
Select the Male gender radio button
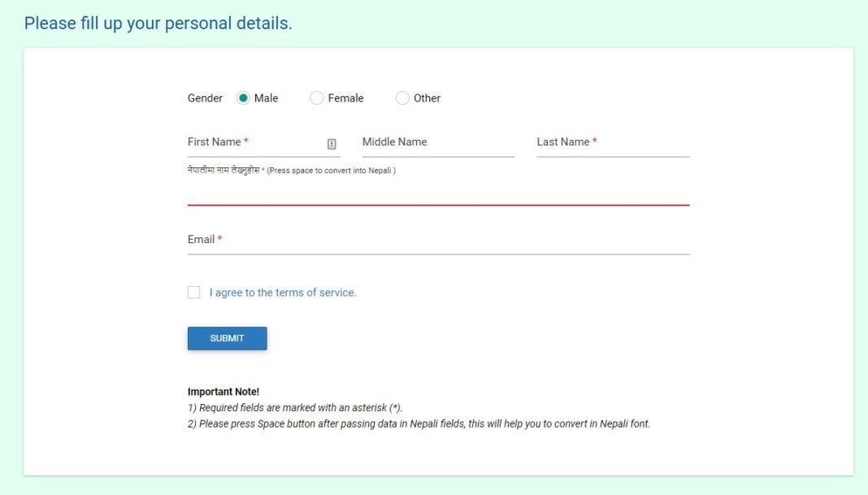pos(242,98)
